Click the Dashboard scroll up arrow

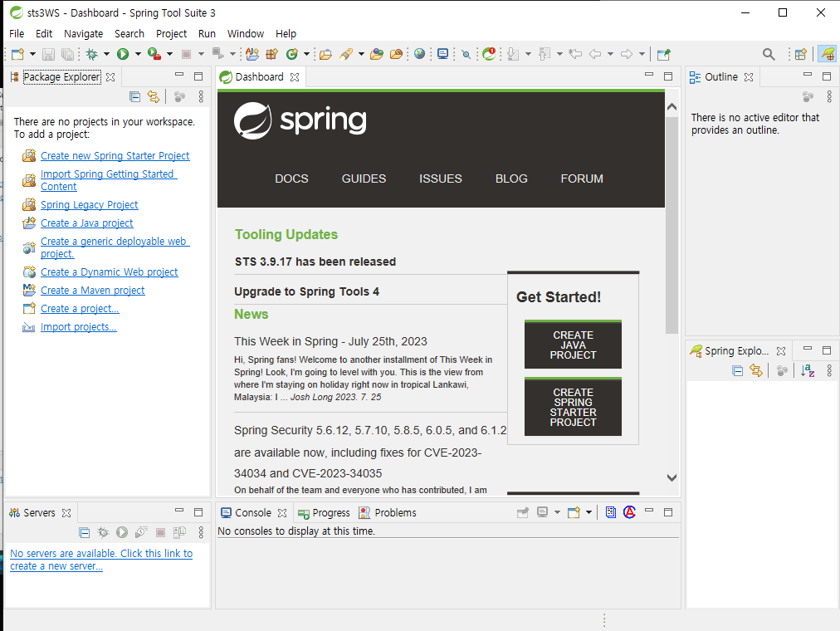tap(672, 106)
